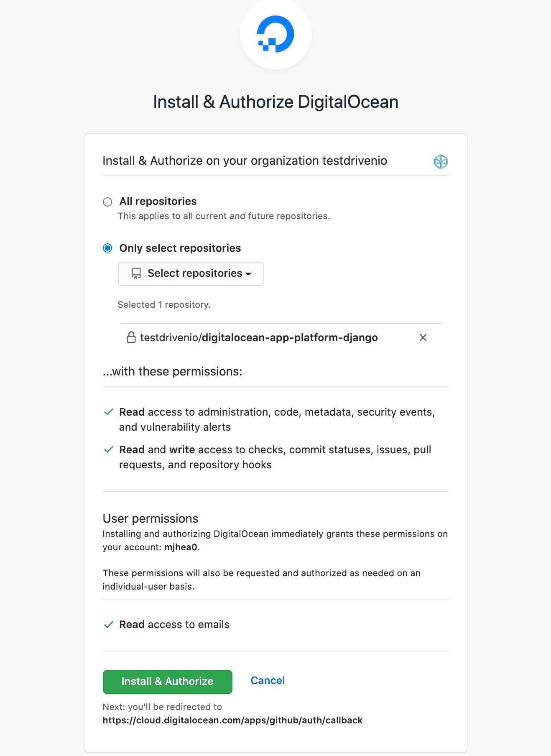The image size is (551, 756).
Task: Select the All repositories radio option
Action: [107, 202]
